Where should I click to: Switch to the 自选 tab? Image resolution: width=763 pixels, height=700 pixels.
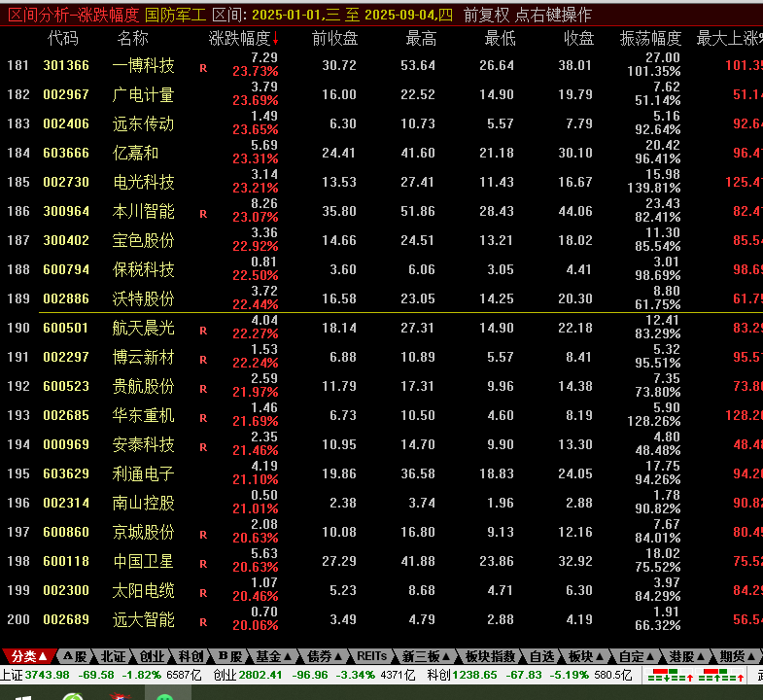pyautogui.click(x=542, y=656)
